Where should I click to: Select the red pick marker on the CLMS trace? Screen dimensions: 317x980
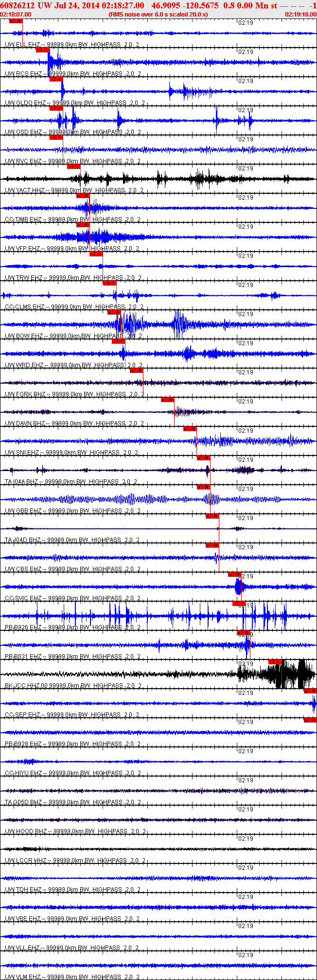click(x=109, y=283)
